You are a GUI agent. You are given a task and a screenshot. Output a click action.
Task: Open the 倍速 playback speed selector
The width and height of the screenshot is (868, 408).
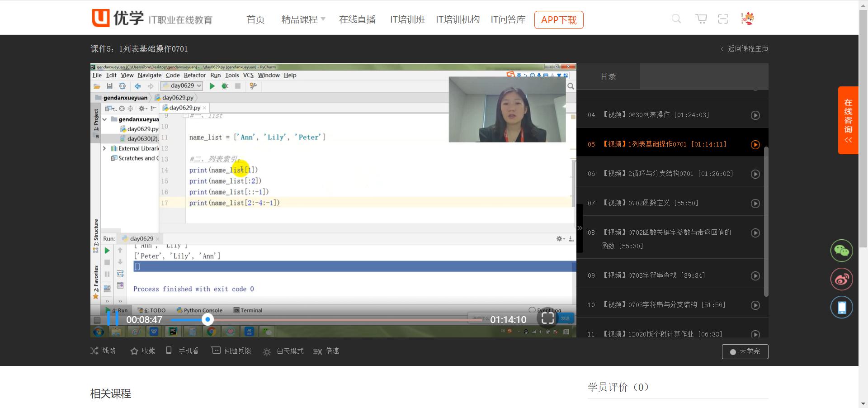tap(326, 351)
